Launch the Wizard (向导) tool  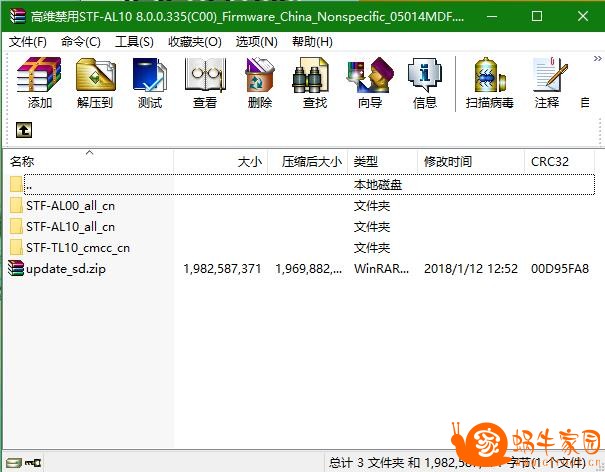(370, 83)
